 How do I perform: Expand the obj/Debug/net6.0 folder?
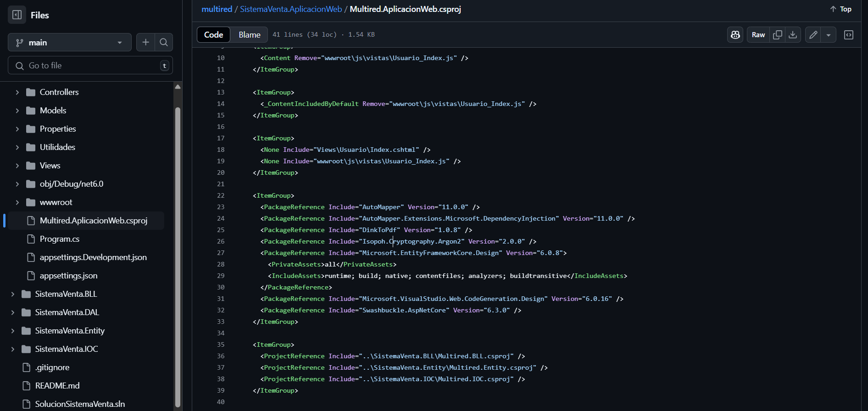pos(17,184)
